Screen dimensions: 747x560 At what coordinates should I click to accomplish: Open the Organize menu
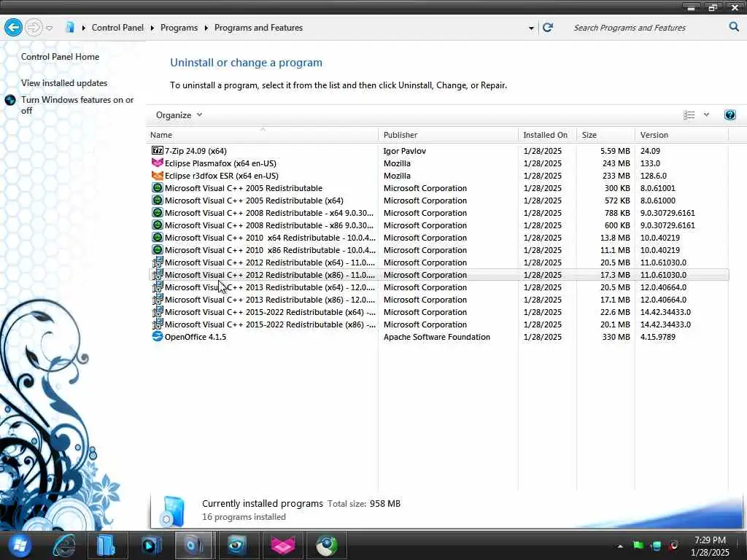coord(179,114)
